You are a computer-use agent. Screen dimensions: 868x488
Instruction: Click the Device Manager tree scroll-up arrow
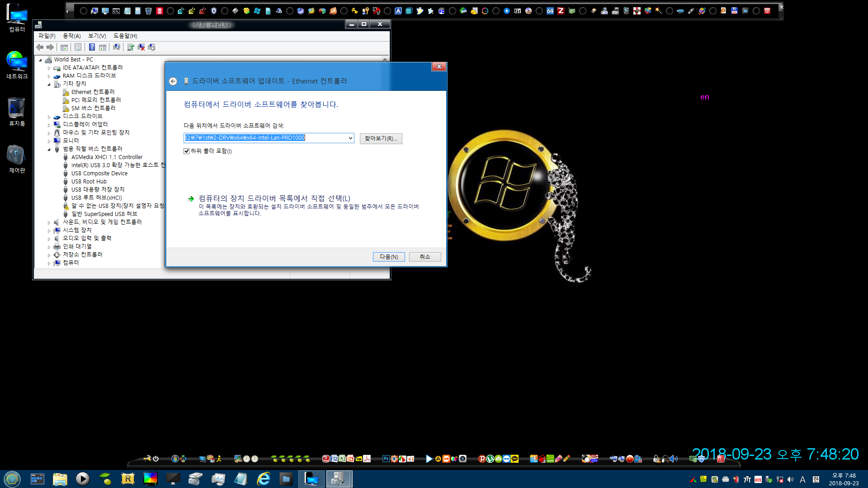[x=385, y=60]
